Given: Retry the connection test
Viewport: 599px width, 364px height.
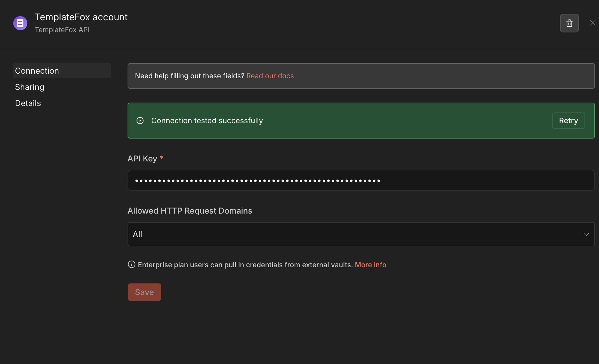Looking at the screenshot, I should pos(568,121).
